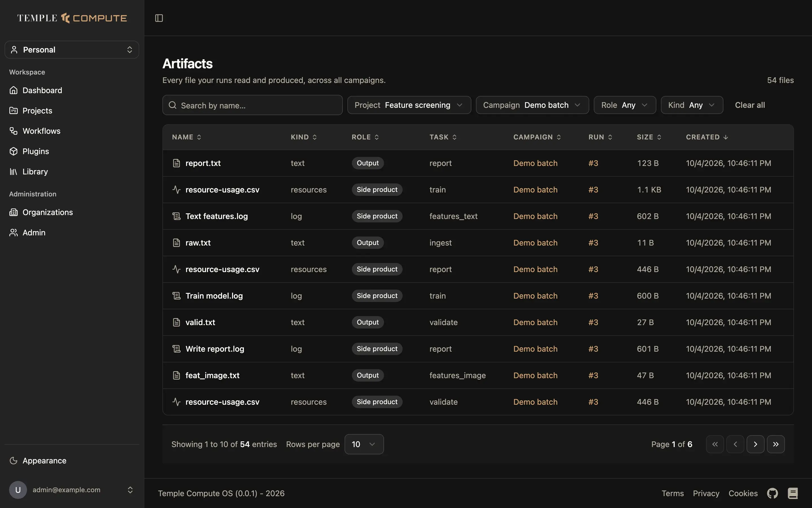
Task: Open Demo batch campaign in raw.txt row
Action: (x=535, y=243)
